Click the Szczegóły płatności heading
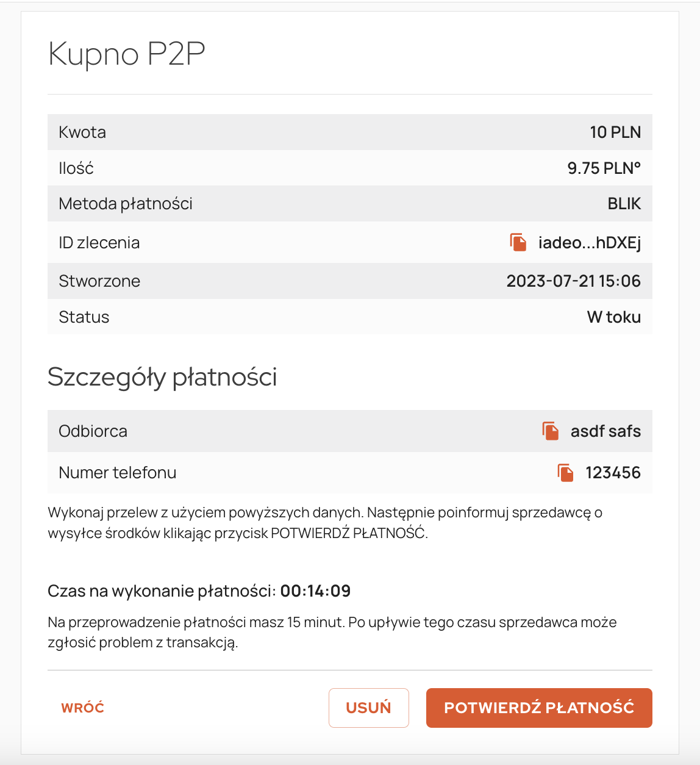 coord(162,377)
